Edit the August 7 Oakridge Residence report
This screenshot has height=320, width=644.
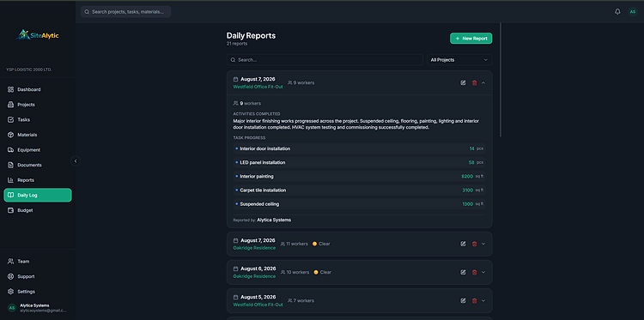point(464,244)
